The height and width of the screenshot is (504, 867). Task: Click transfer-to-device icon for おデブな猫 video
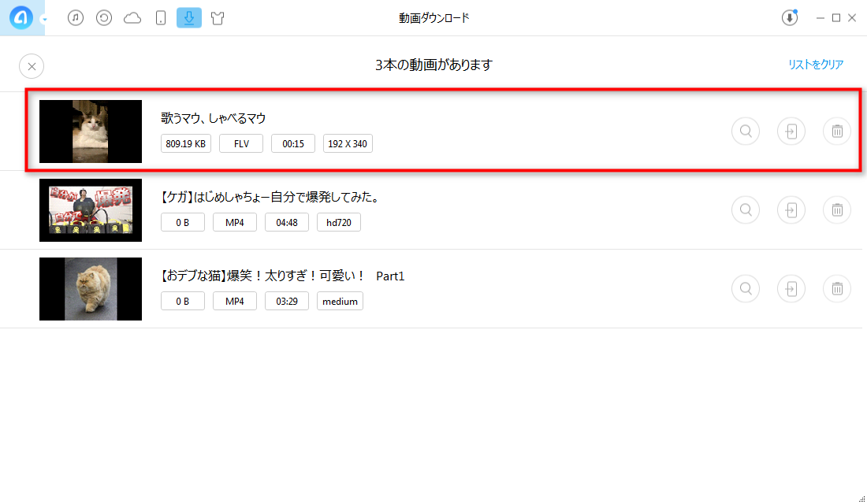click(791, 288)
